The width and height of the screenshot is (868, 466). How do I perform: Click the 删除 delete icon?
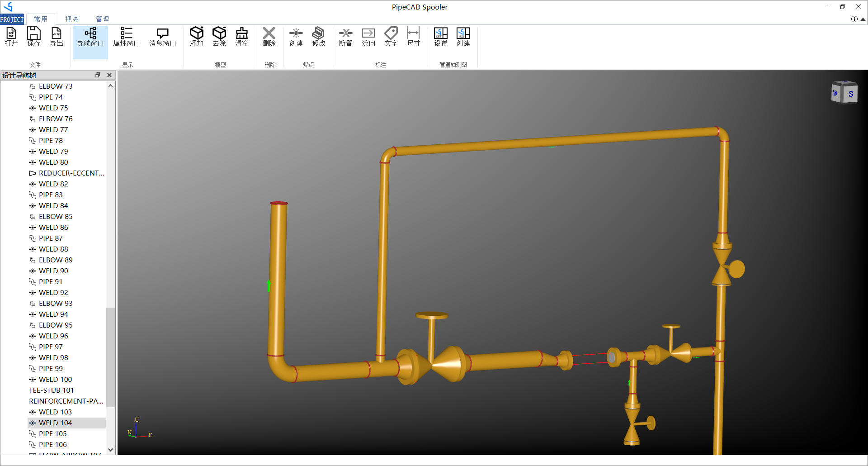(x=269, y=37)
